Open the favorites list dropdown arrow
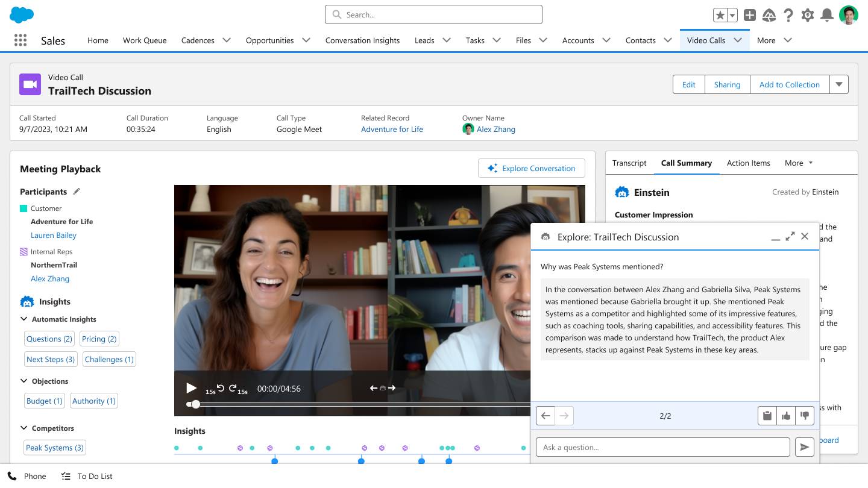The width and height of the screenshot is (868, 488). [732, 16]
